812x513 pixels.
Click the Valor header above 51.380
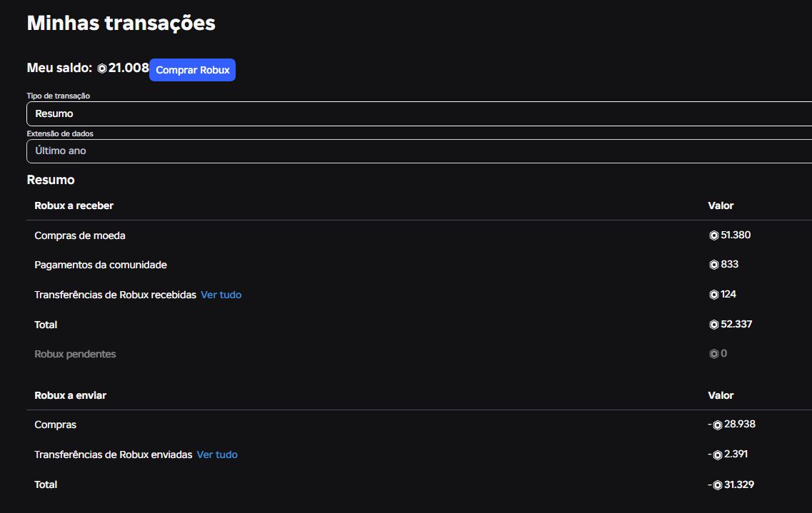point(721,205)
